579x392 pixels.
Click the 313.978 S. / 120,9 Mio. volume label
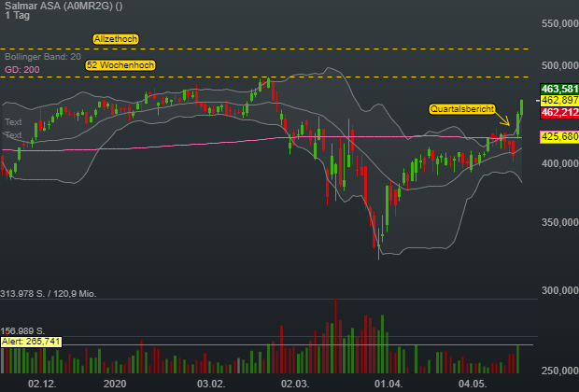(49, 294)
